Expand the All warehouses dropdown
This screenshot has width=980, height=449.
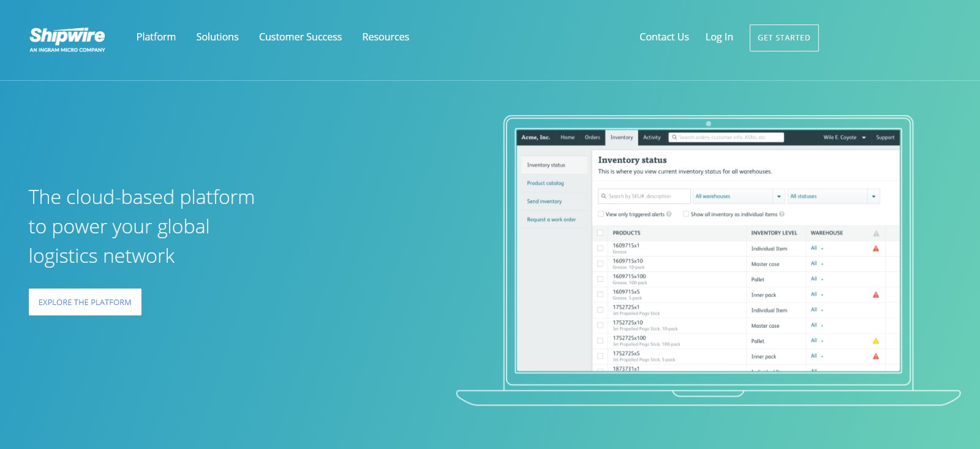pyautogui.click(x=739, y=196)
